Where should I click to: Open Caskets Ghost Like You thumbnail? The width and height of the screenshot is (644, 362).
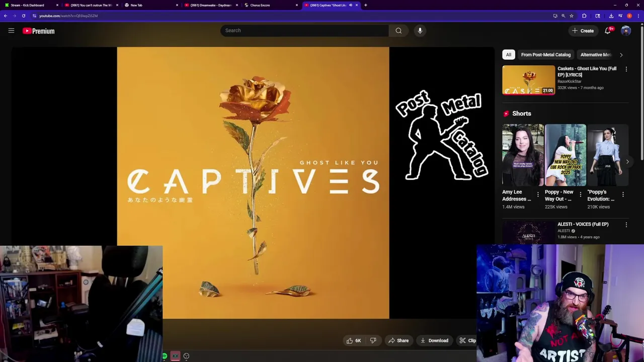coord(528,80)
